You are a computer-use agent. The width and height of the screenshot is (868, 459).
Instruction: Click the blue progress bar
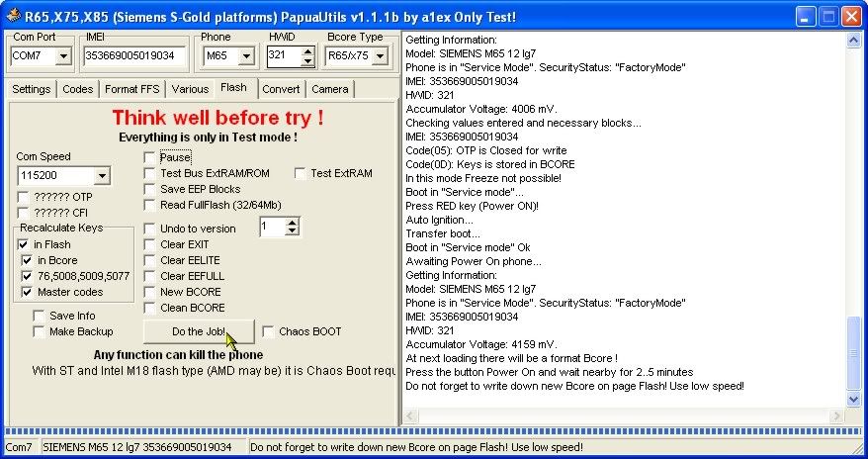coord(434,431)
